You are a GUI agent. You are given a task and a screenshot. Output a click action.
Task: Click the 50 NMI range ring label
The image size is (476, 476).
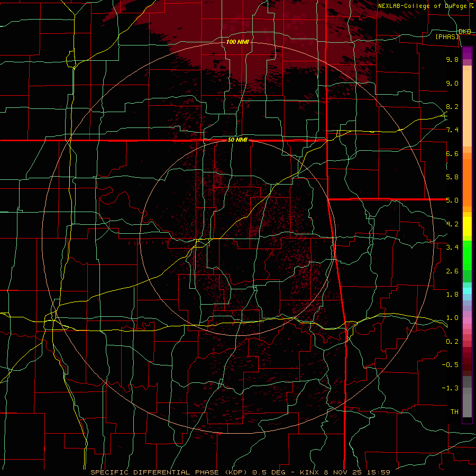pos(237,140)
